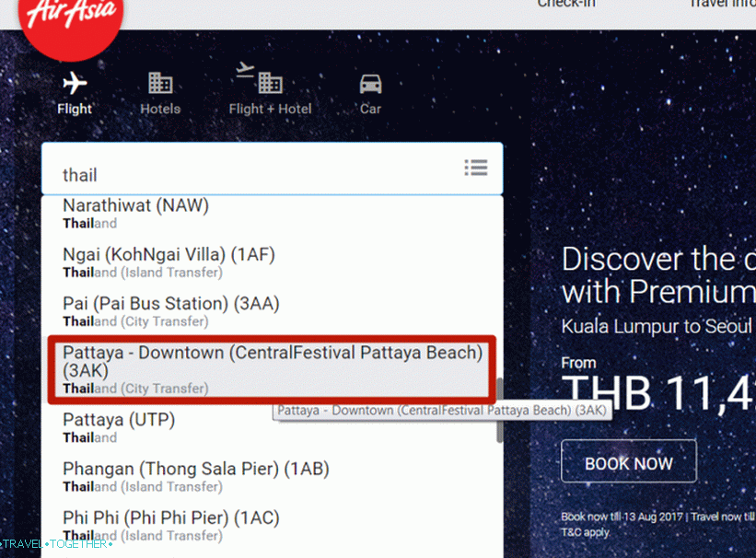Switch to the Car tab label
Image resolution: width=756 pixels, height=558 pixels.
click(x=370, y=109)
